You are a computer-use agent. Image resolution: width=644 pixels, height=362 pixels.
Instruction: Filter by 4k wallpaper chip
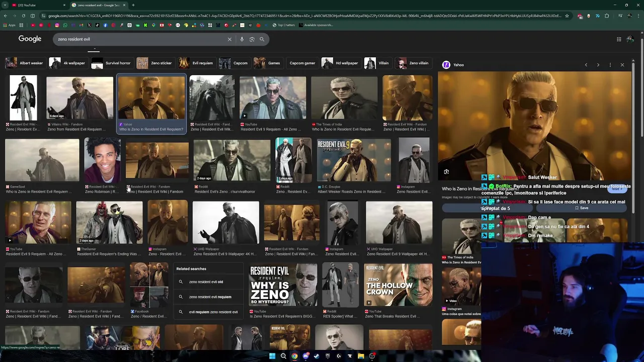pyautogui.click(x=67, y=63)
